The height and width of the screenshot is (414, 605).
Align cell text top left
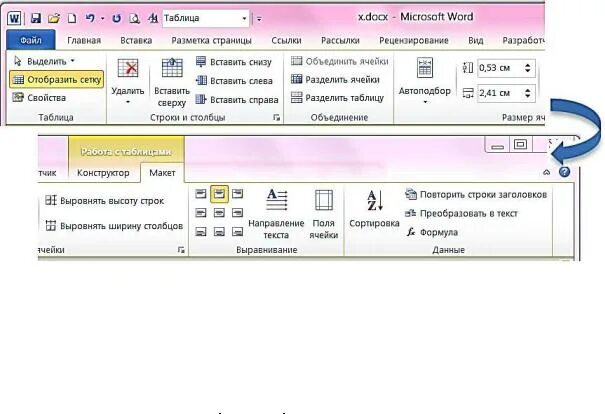[x=201, y=194]
